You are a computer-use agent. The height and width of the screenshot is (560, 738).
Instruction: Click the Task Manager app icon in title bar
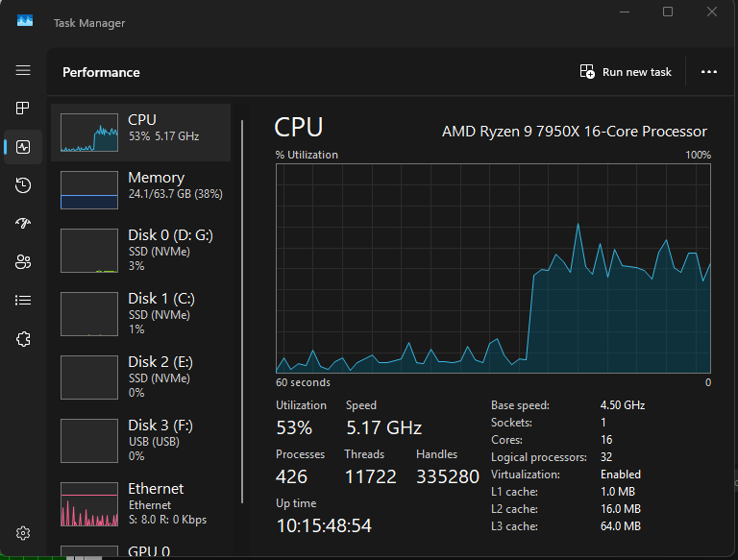click(x=25, y=21)
